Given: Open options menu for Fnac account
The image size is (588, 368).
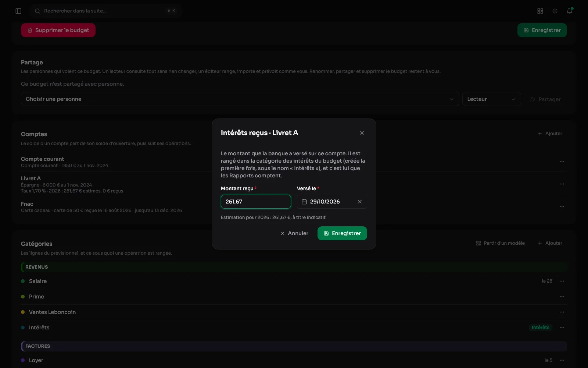Looking at the screenshot, I should (x=562, y=206).
